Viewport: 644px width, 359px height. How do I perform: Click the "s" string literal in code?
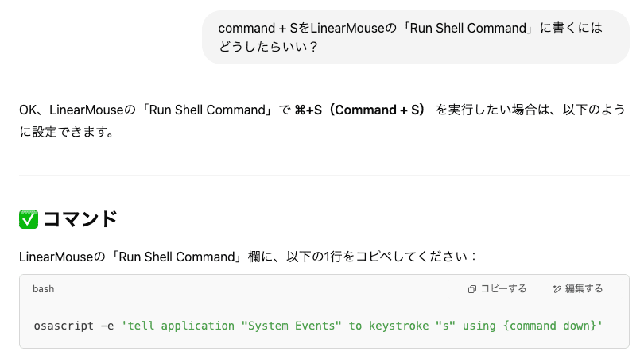point(445,326)
